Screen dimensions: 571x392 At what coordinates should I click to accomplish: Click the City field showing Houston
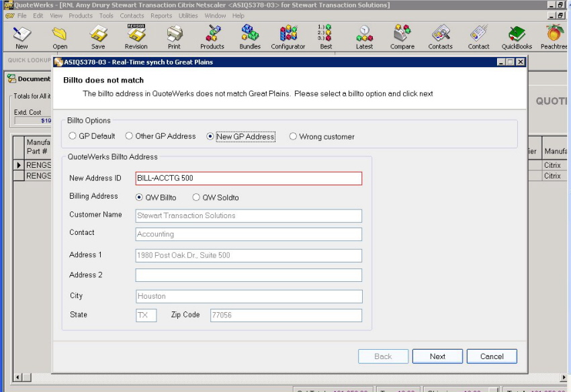(249, 296)
